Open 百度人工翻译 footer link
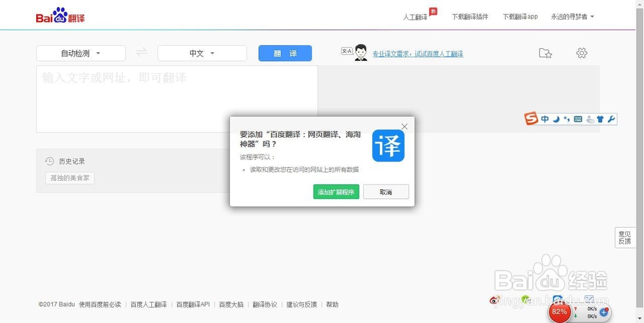The height and width of the screenshot is (323, 644). coord(149,304)
